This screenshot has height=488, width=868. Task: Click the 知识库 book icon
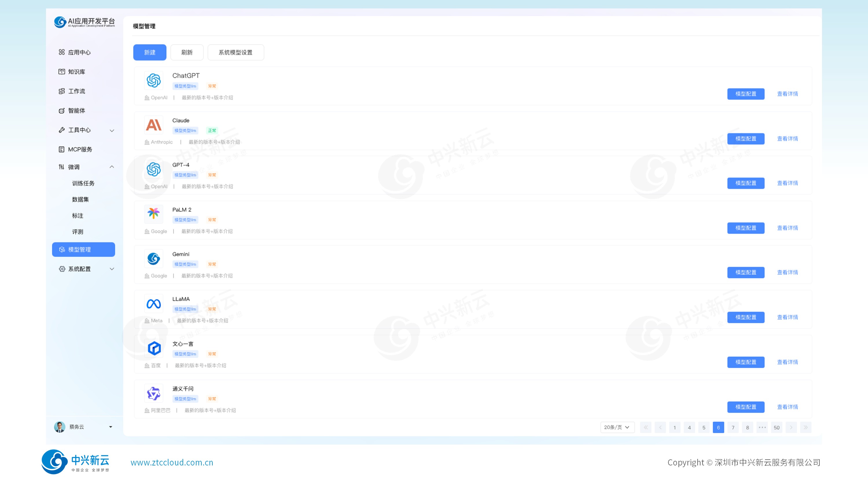[62, 72]
